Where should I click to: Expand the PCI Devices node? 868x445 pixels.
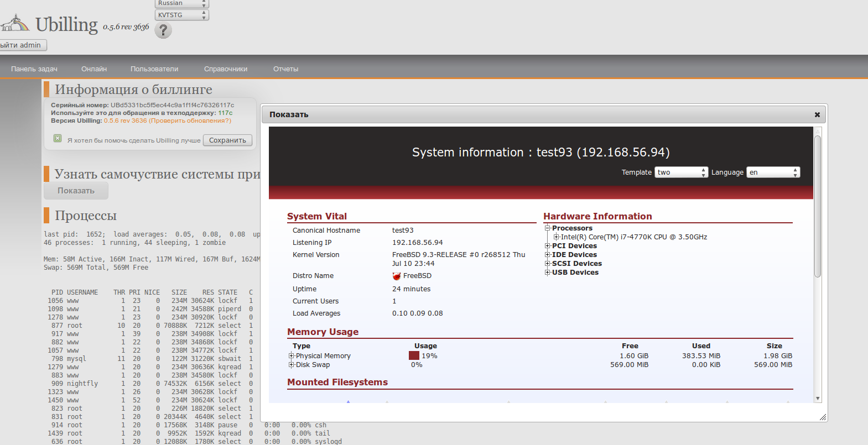(547, 246)
